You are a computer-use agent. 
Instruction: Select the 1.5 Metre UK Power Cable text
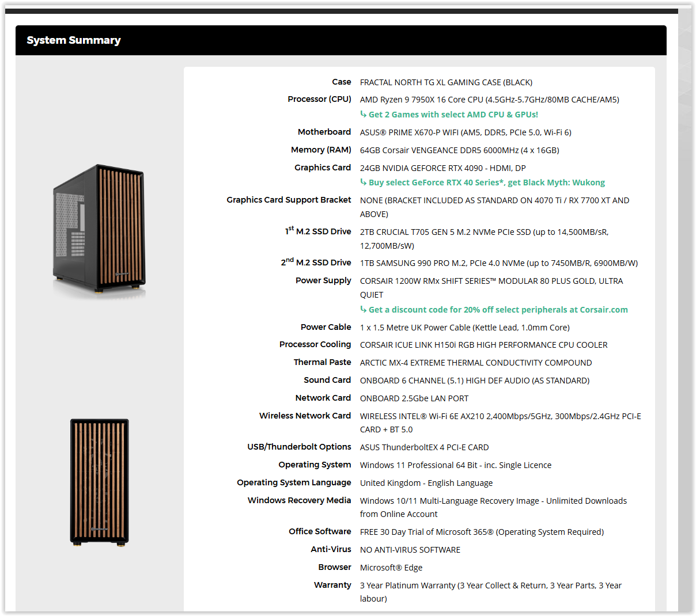[464, 328]
